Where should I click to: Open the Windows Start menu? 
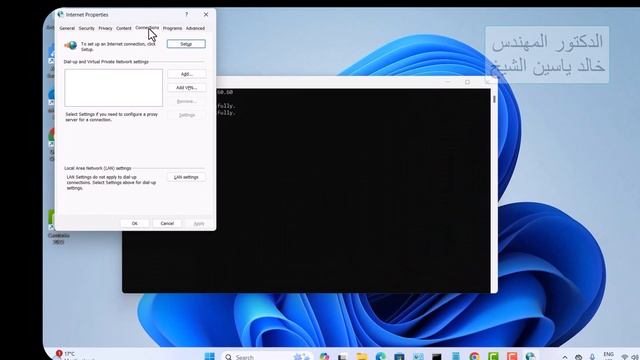210,356
